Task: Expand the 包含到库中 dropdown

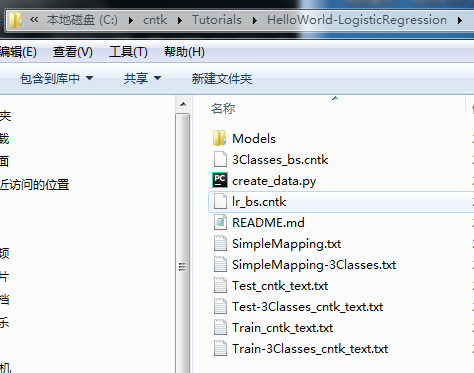Action: coord(56,79)
